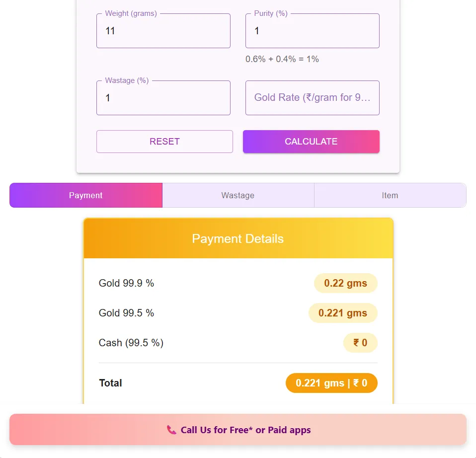Tap the Call Us for Free or Paid apps banner

[238, 430]
